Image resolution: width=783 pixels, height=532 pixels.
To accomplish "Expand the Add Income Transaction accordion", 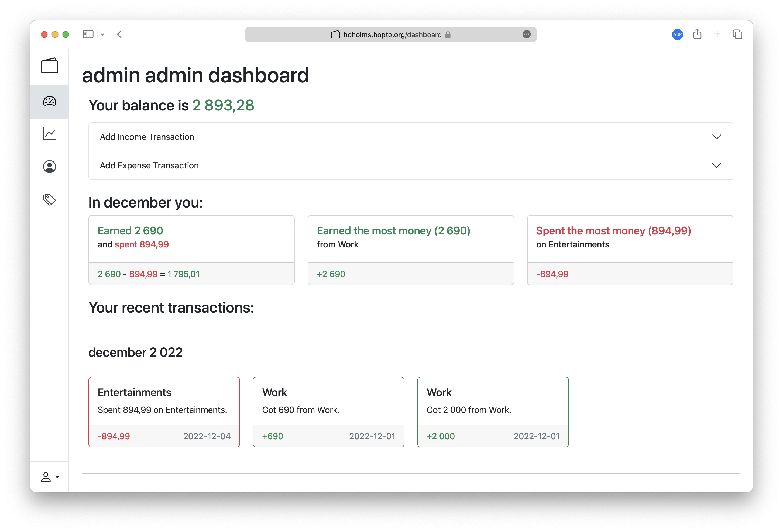I will (x=411, y=137).
